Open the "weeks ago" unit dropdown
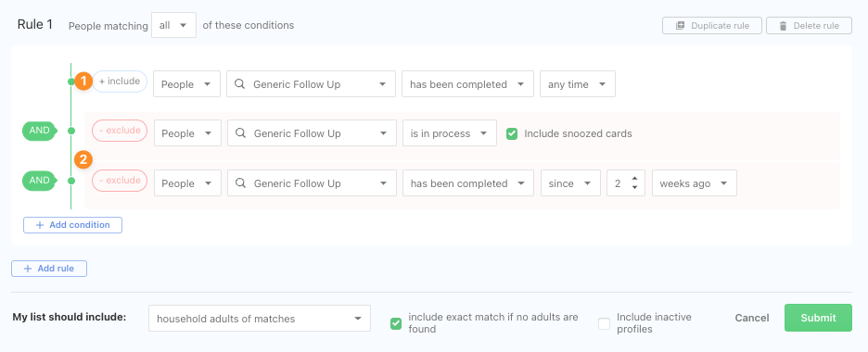This screenshot has width=868, height=352. coord(695,182)
